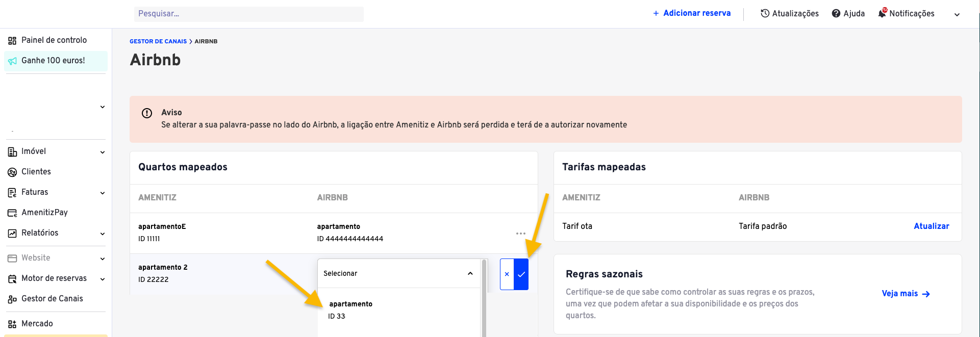Click the AmenitizPay card icon
This screenshot has width=980, height=337.
click(12, 213)
